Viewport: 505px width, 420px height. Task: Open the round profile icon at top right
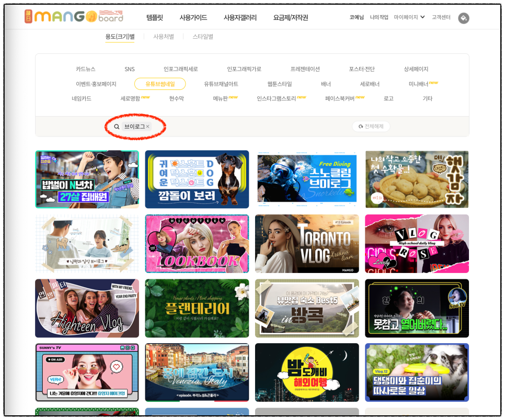(x=464, y=18)
